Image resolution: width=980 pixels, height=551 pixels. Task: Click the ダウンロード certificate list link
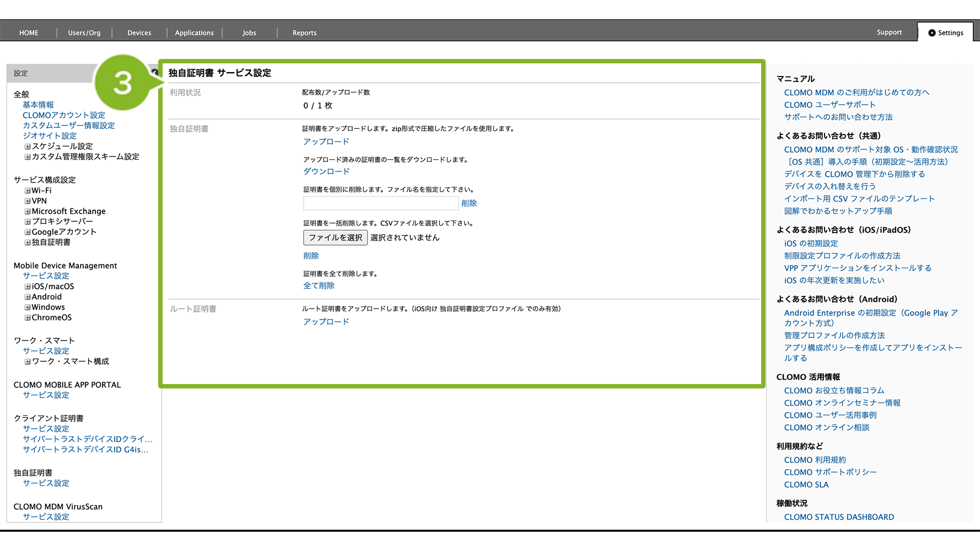pos(326,171)
